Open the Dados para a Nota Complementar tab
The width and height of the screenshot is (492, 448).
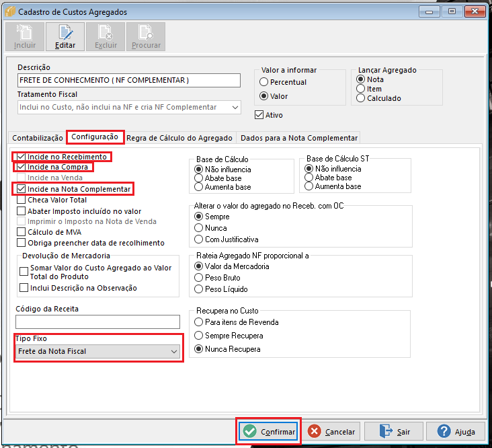pos(299,138)
